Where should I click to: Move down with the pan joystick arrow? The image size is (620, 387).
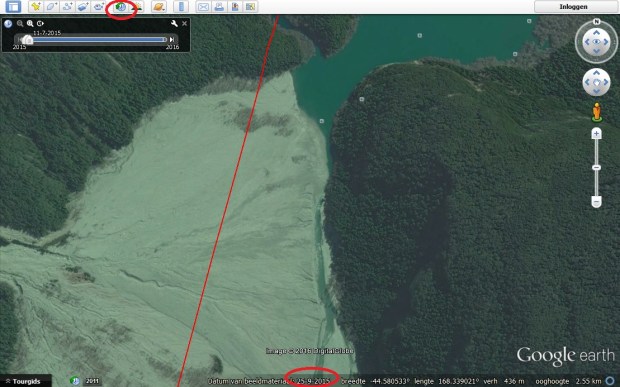pyautogui.click(x=596, y=91)
